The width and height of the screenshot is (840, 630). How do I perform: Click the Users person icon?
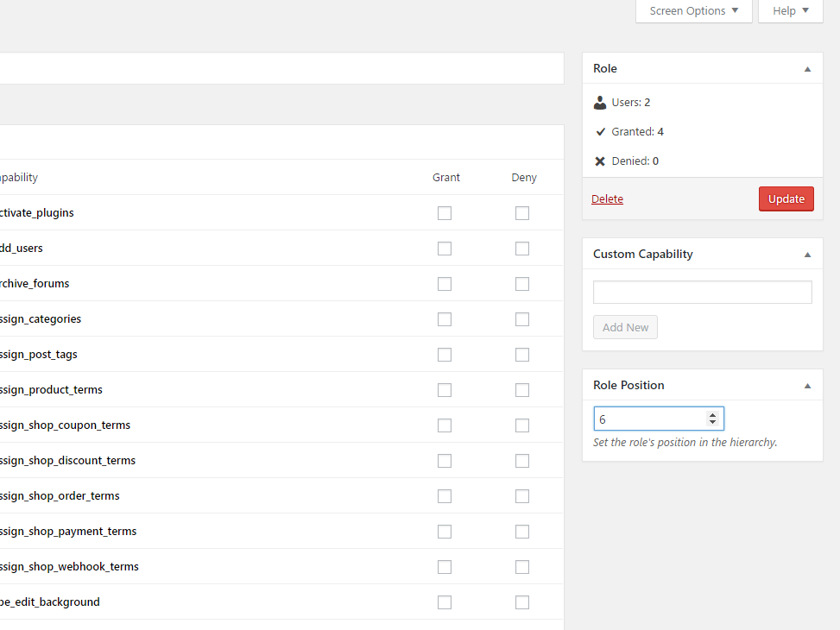point(600,103)
